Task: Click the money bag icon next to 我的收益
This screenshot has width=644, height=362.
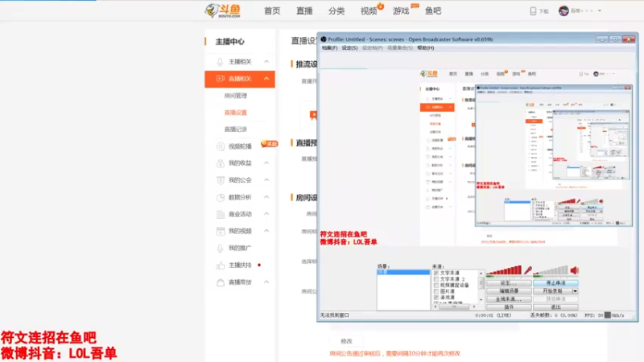Action: 220,163
